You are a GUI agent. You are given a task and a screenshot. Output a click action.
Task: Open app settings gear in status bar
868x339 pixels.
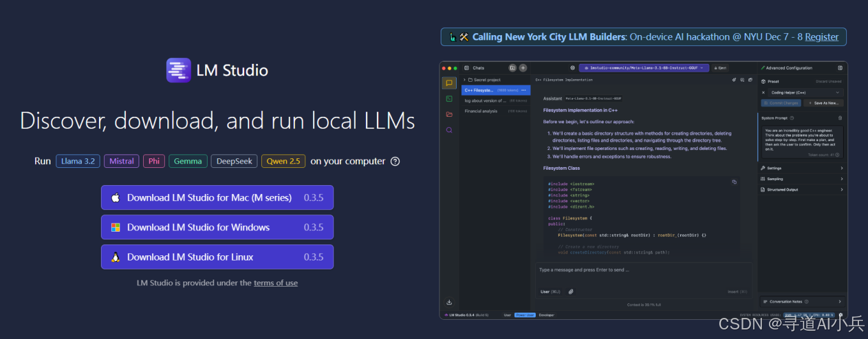(841, 315)
